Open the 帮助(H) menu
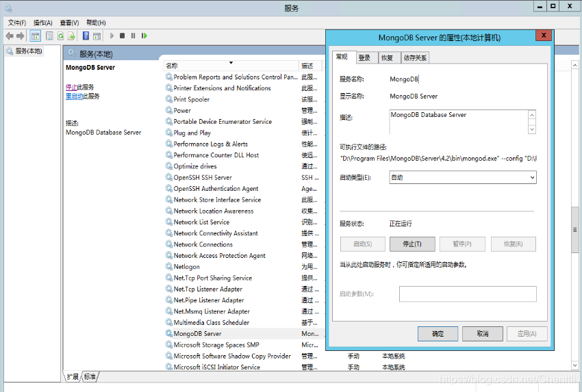 (96, 23)
